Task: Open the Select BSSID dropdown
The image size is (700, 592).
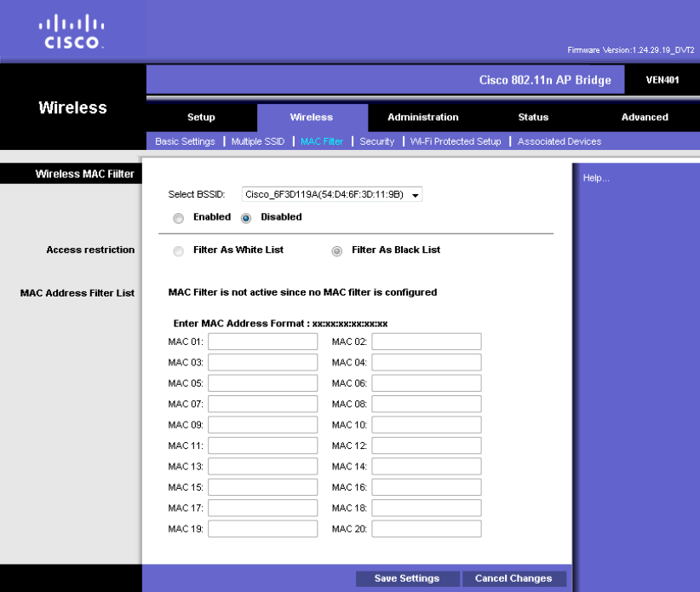Action: coord(332,195)
